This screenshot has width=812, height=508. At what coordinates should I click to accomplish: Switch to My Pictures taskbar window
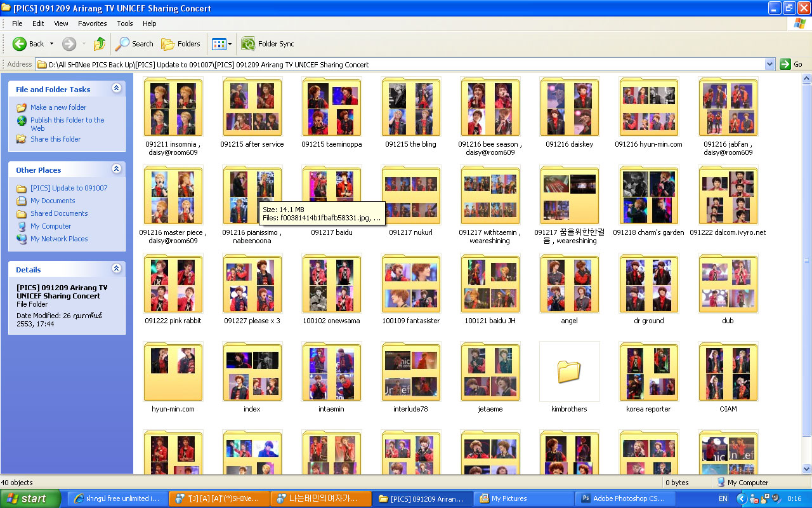(524, 498)
